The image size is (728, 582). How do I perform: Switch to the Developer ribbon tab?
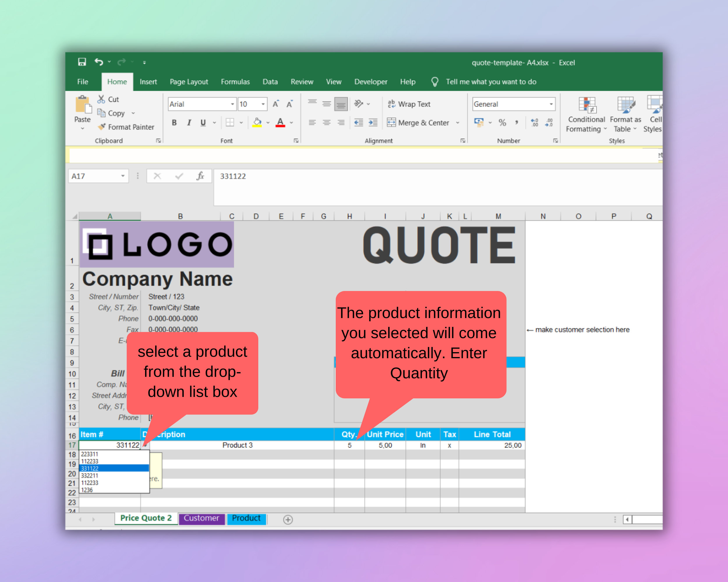pyautogui.click(x=370, y=82)
